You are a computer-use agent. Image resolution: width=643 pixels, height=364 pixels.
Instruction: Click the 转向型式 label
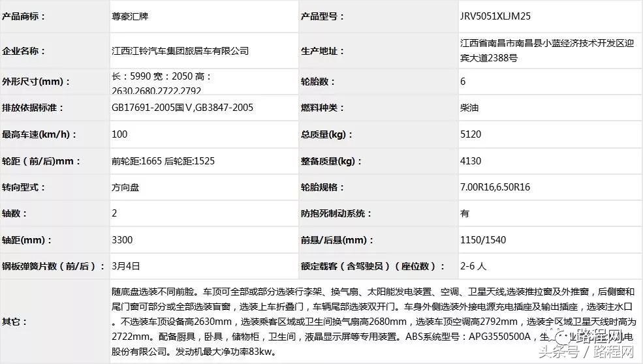point(24,187)
